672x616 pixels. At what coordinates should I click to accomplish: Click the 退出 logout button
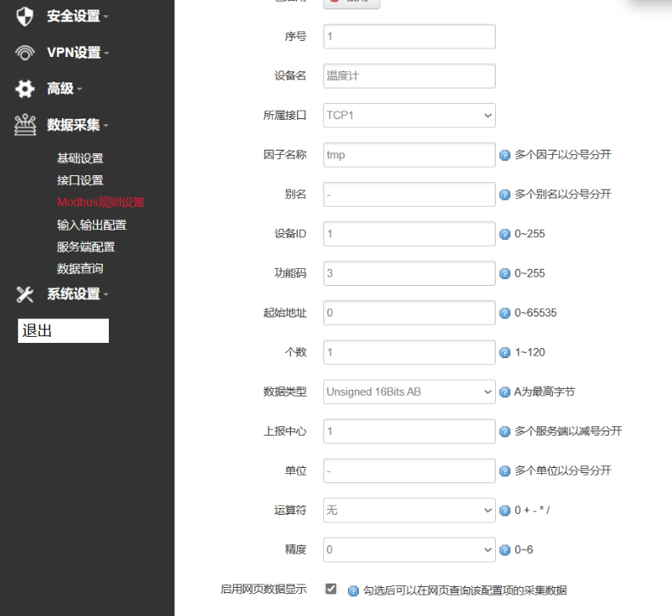coord(63,331)
